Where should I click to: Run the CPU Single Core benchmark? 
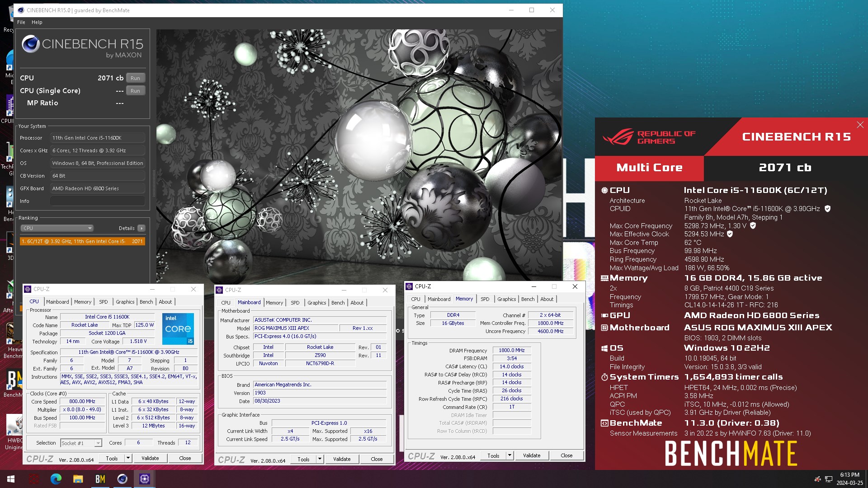click(x=136, y=91)
